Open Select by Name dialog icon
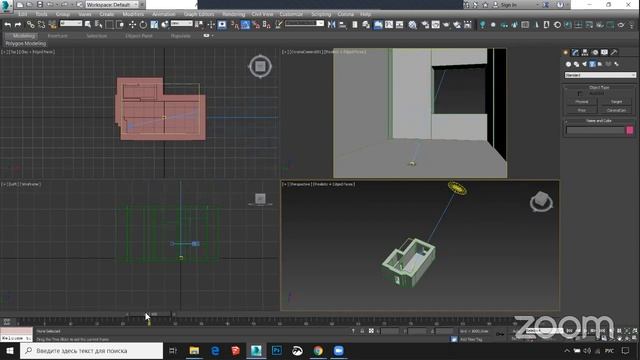The width and height of the screenshot is (640, 360). 98,24
